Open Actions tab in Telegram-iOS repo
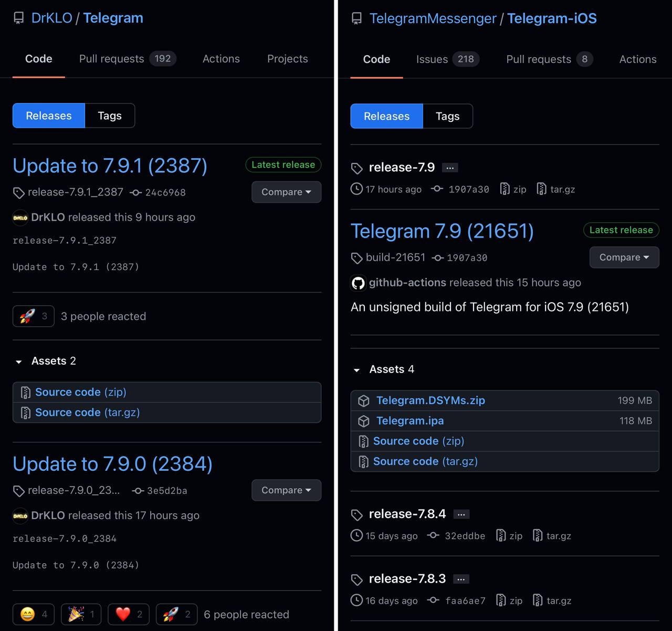Image resolution: width=672 pixels, height=631 pixels. (x=638, y=59)
